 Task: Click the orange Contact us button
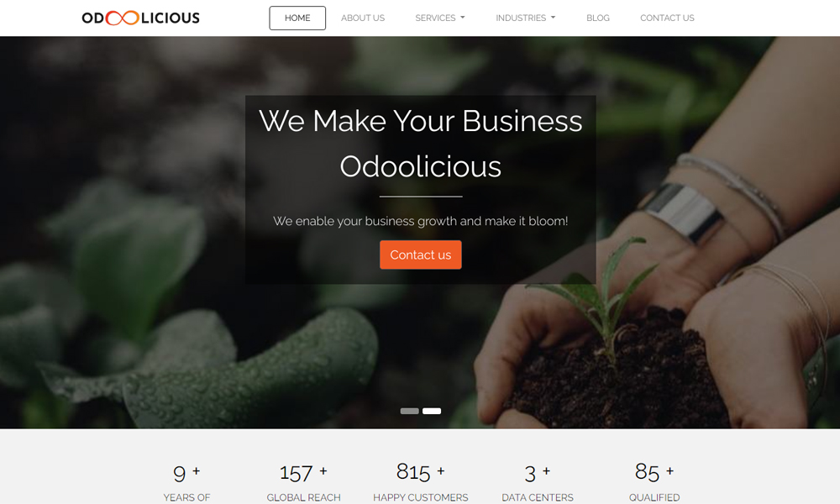[x=421, y=255]
